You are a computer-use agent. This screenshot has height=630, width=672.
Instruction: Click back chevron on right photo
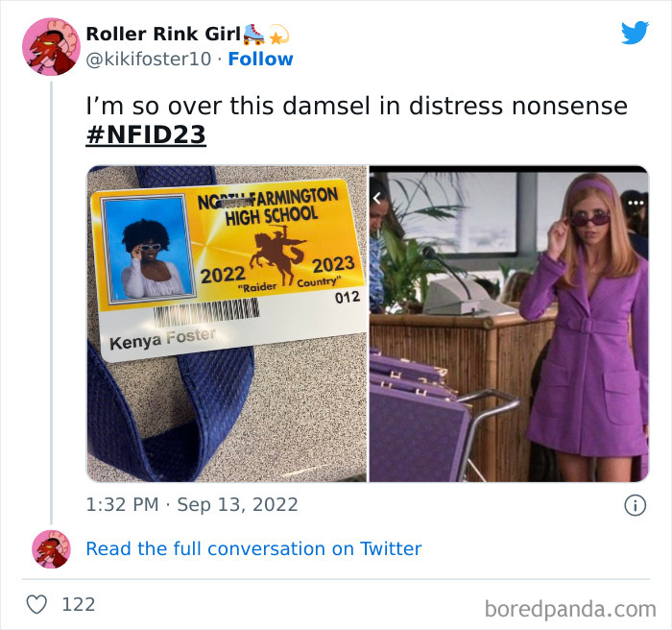tap(376, 198)
